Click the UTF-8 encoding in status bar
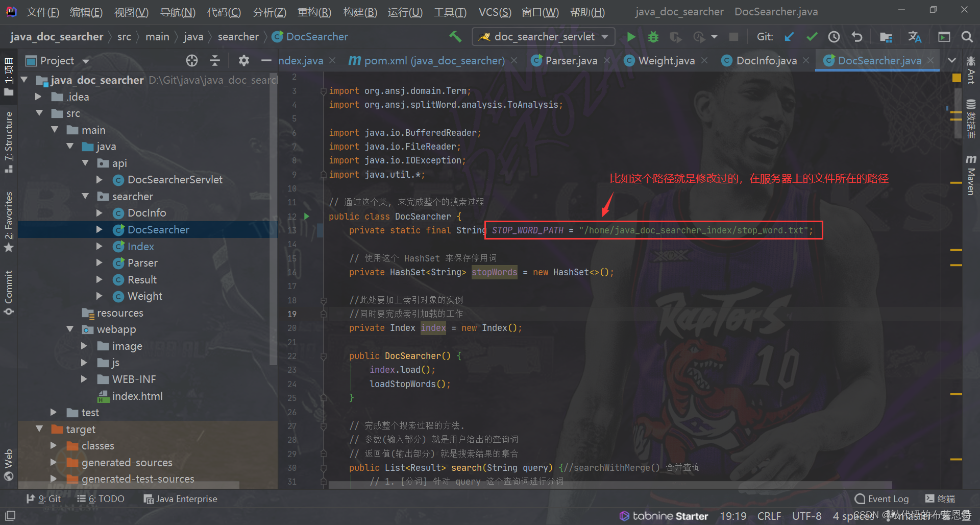Viewport: 980px width, 525px height. [806, 516]
